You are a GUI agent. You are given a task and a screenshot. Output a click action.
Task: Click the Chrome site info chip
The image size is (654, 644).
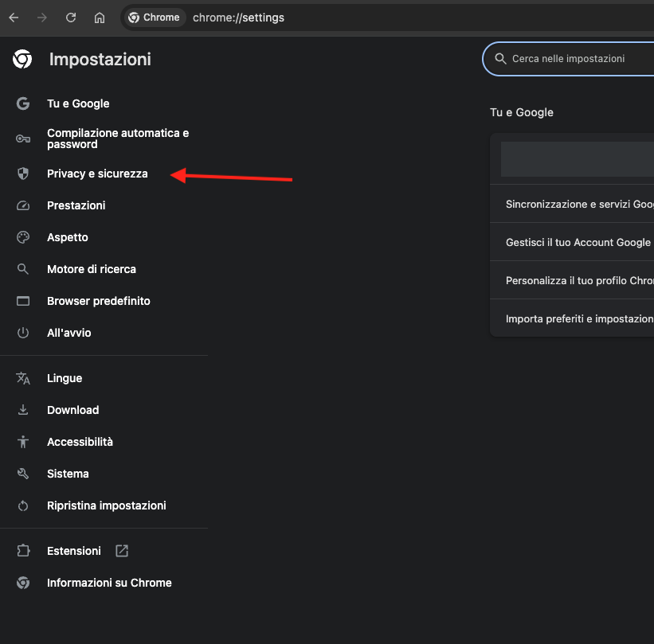click(155, 18)
